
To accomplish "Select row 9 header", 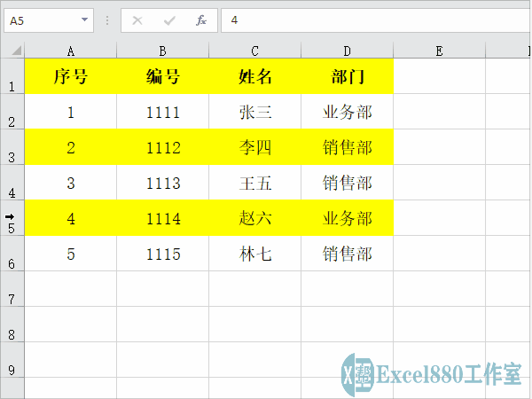I will [x=12, y=360].
